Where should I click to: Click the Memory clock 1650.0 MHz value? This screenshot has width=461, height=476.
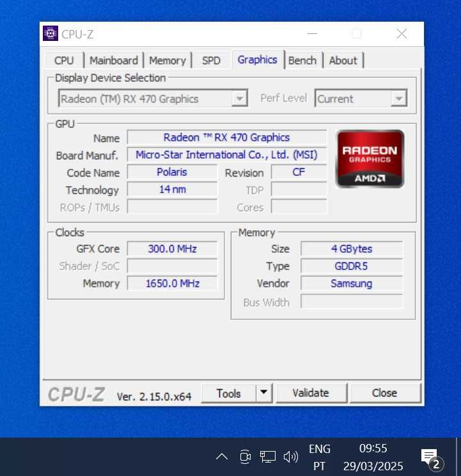pos(172,283)
